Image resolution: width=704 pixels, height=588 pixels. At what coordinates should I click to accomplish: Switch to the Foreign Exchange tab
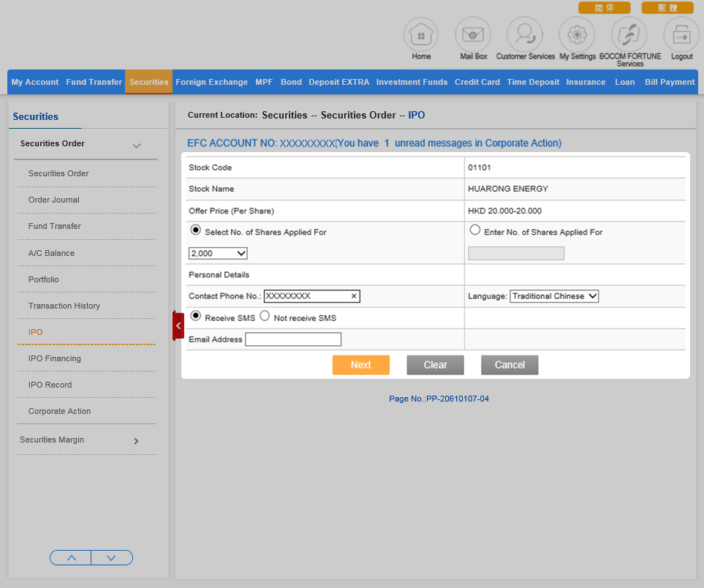click(211, 82)
